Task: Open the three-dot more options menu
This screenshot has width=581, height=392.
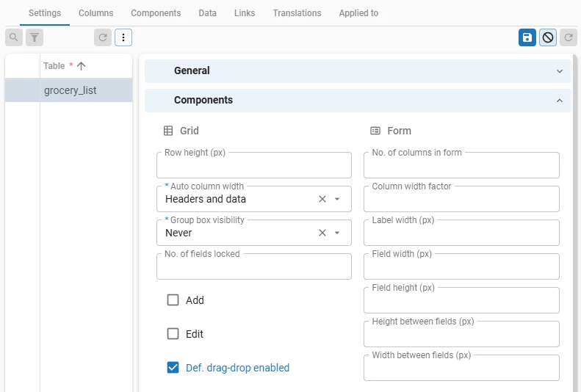Action: click(x=123, y=37)
